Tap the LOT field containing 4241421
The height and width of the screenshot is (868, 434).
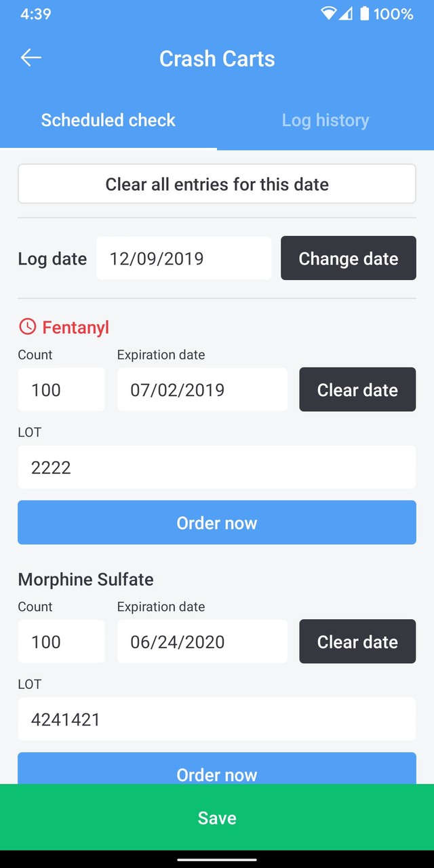[x=217, y=719]
